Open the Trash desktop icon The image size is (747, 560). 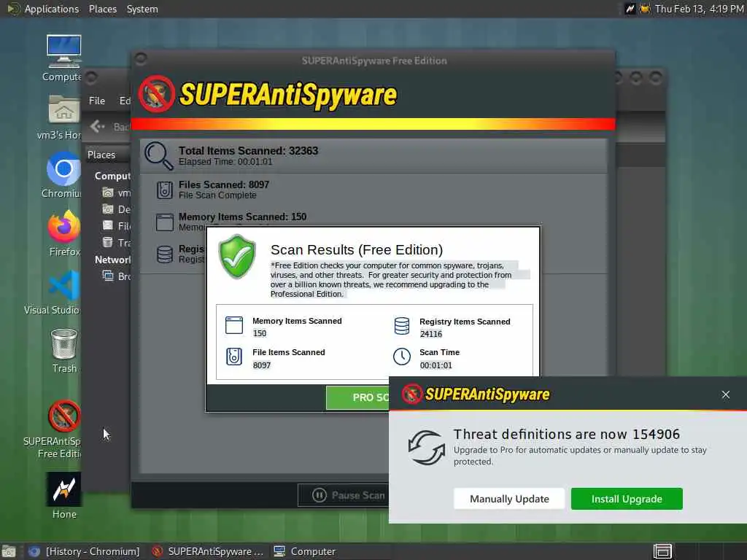coord(64,351)
